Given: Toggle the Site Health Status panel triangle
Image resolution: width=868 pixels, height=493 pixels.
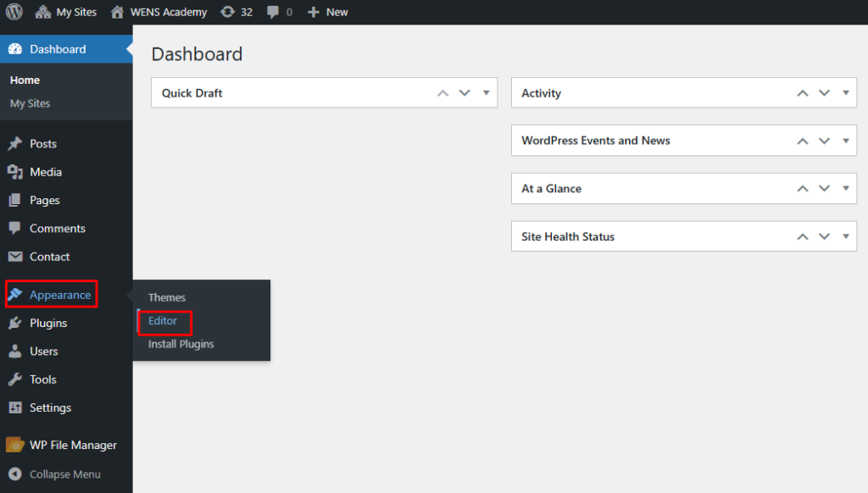Looking at the screenshot, I should (845, 236).
